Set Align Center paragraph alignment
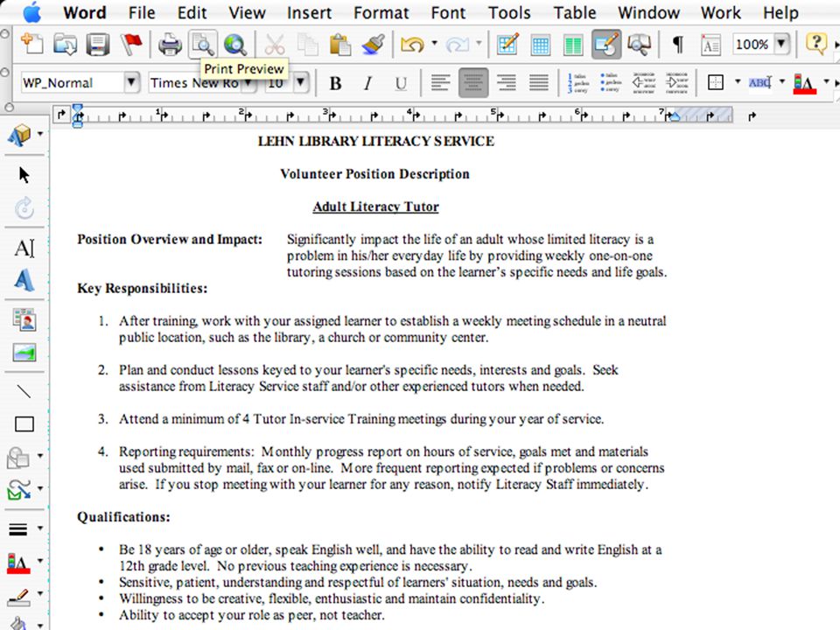The image size is (840, 630). click(x=473, y=83)
